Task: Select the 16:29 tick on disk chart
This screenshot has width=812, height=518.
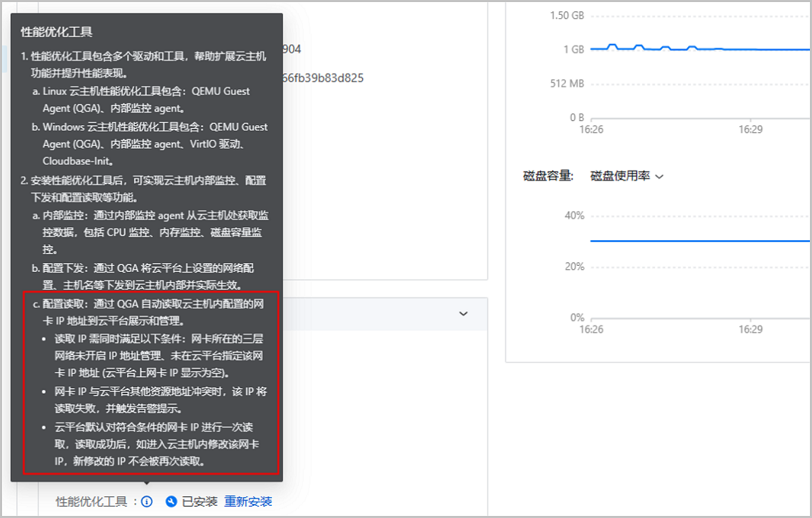Action: coord(750,329)
